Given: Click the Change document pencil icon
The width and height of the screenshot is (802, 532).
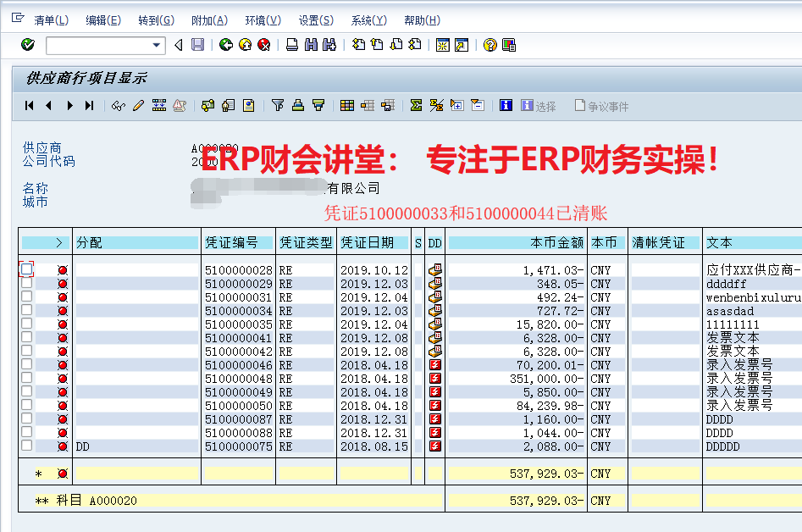Looking at the screenshot, I should [138, 106].
